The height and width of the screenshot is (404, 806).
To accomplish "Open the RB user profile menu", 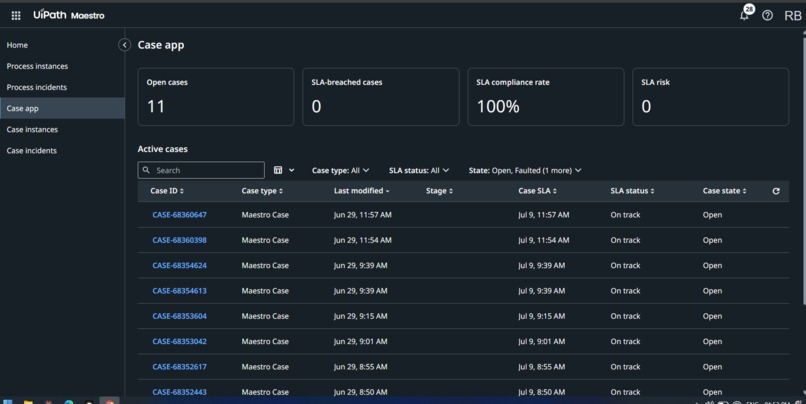I will pos(793,15).
